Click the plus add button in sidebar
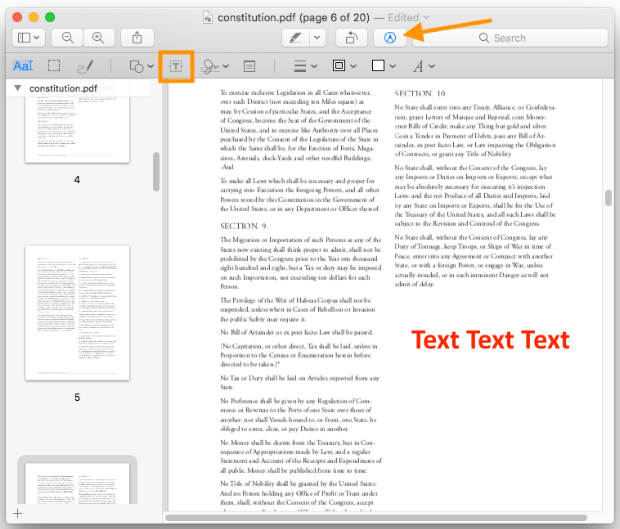 pyautogui.click(x=17, y=514)
